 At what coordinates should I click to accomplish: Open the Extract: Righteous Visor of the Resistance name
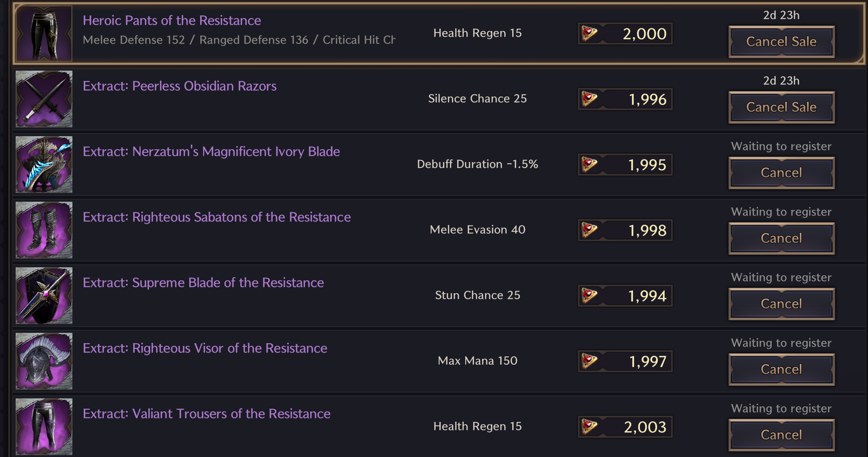point(205,348)
